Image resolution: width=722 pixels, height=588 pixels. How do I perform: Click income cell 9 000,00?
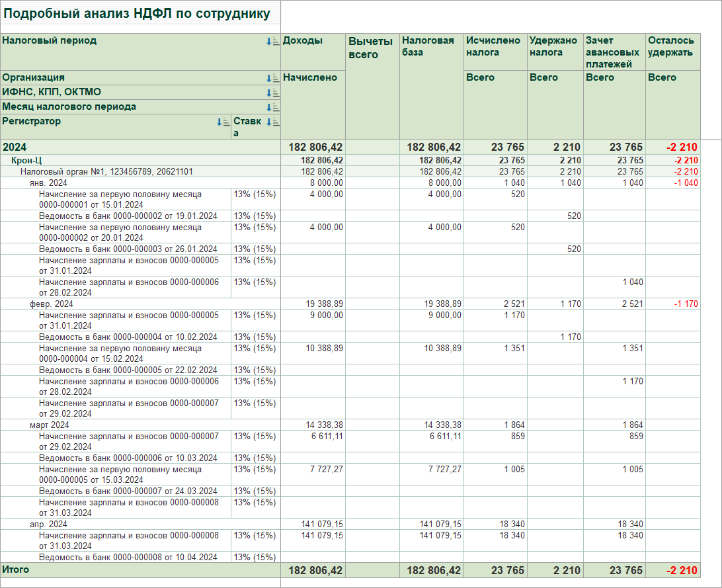[327, 315]
